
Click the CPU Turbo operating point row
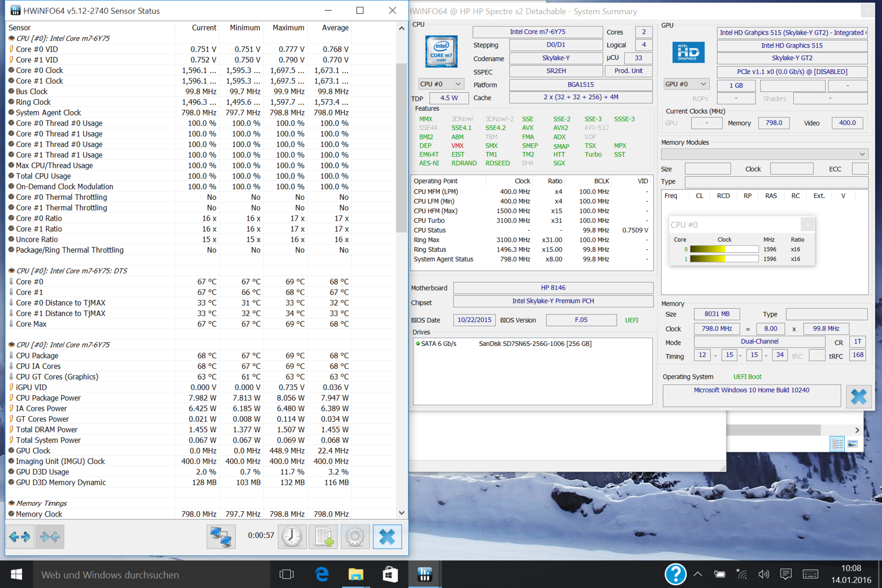(x=532, y=220)
